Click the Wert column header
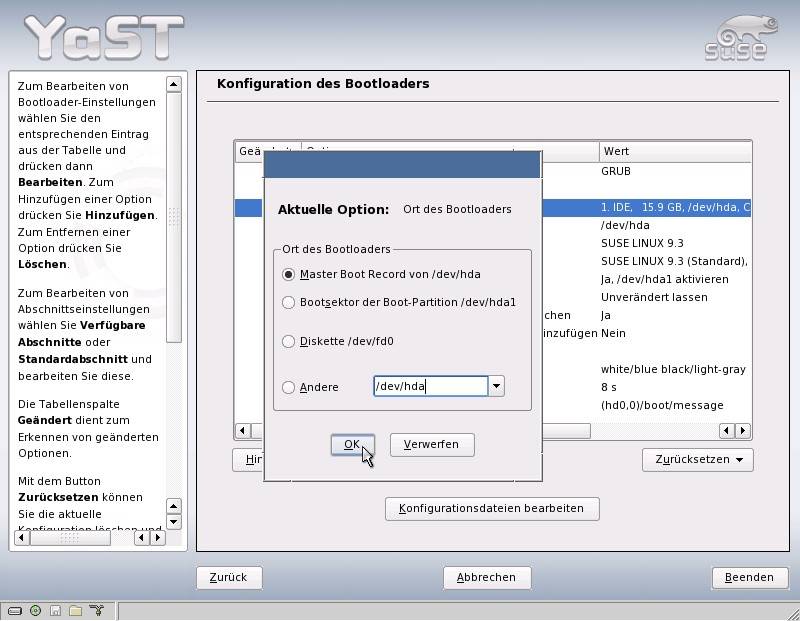Viewport: 800px width, 621px height. [674, 151]
